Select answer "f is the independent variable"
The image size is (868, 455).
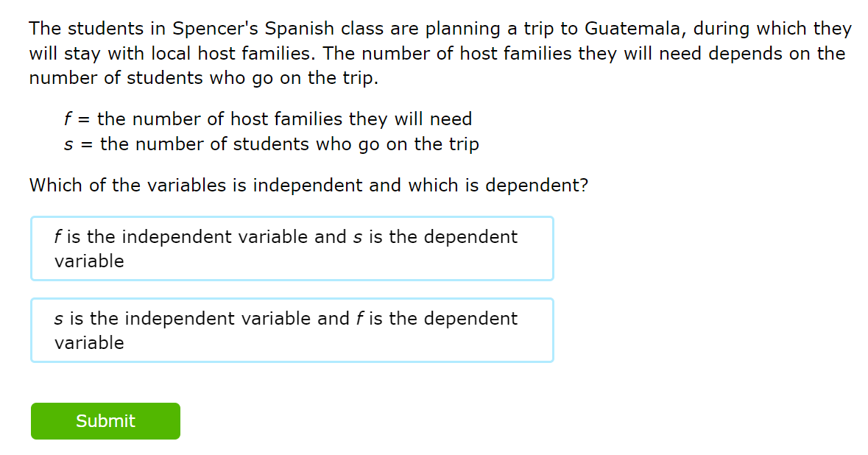click(292, 248)
